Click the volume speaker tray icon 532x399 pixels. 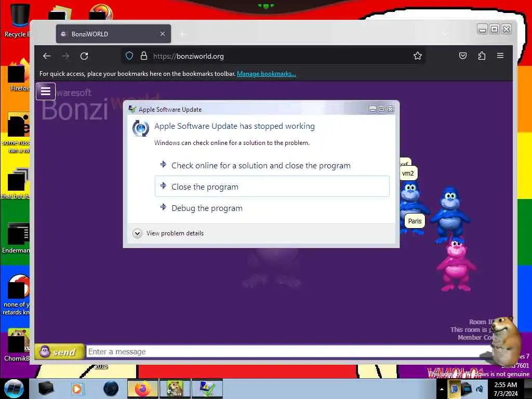(x=480, y=389)
